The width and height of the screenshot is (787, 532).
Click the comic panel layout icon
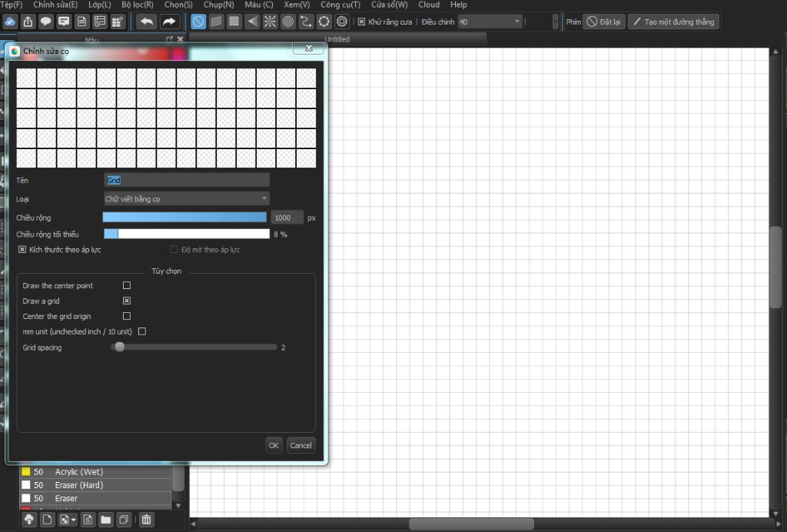click(100, 22)
